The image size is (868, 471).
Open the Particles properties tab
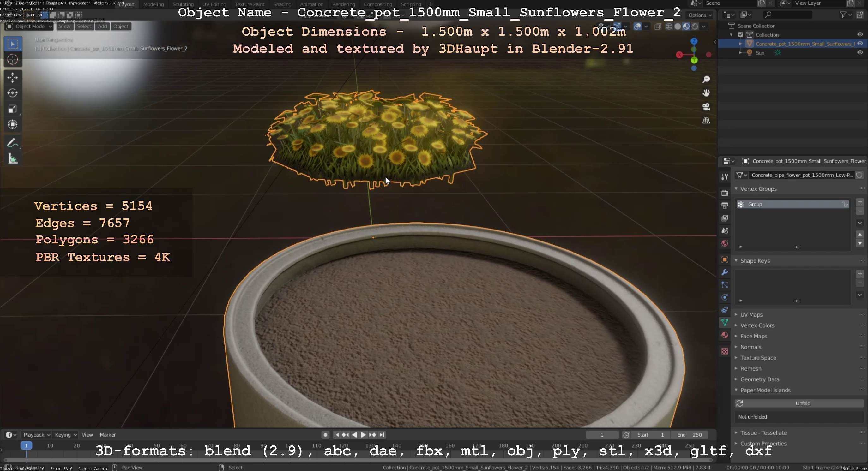[725, 285]
